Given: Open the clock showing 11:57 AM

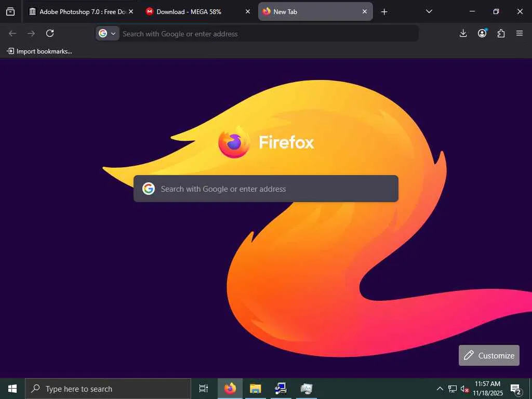Looking at the screenshot, I should click(487, 389).
